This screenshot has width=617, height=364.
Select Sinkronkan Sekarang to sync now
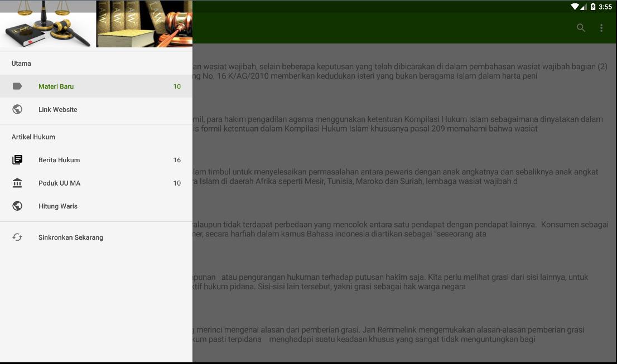[96, 237]
